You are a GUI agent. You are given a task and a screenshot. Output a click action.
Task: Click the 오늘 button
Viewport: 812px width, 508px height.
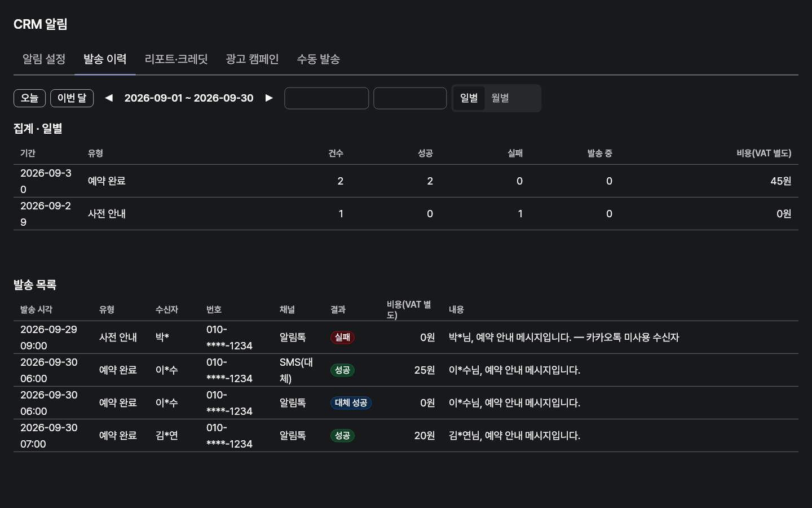coord(29,98)
